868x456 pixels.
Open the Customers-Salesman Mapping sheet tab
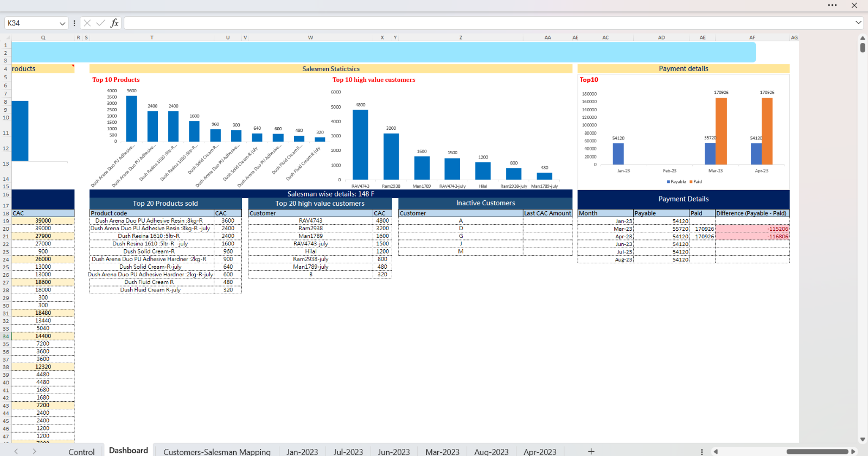(216, 451)
